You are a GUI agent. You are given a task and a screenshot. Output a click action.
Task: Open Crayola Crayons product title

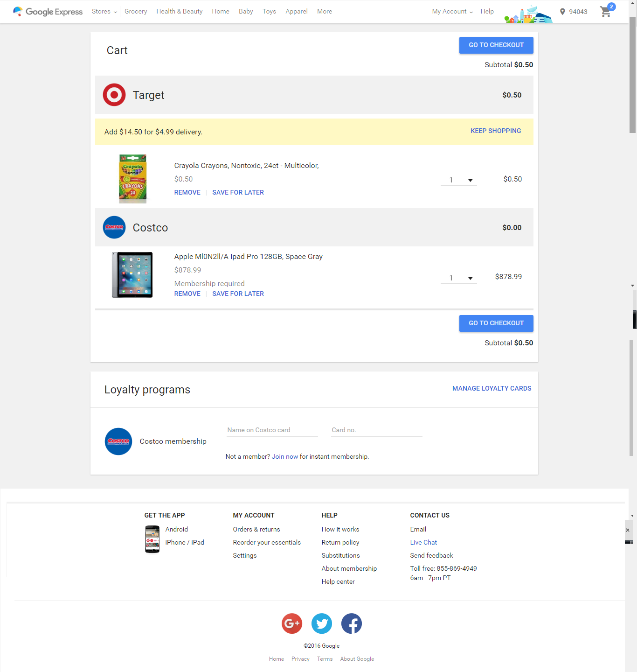pyautogui.click(x=247, y=166)
